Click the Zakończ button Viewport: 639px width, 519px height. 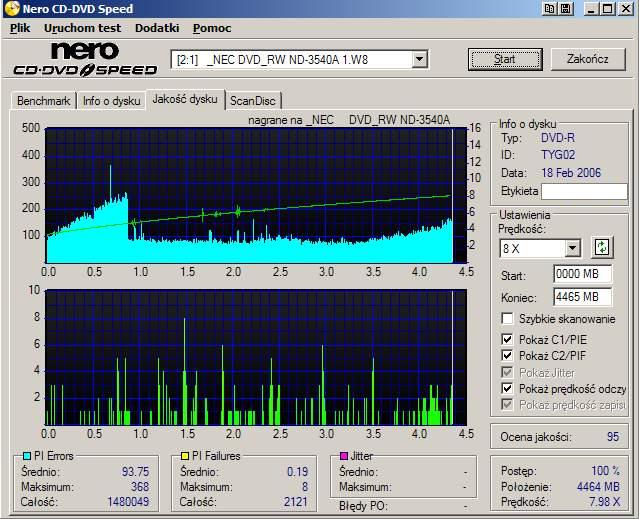coord(588,59)
